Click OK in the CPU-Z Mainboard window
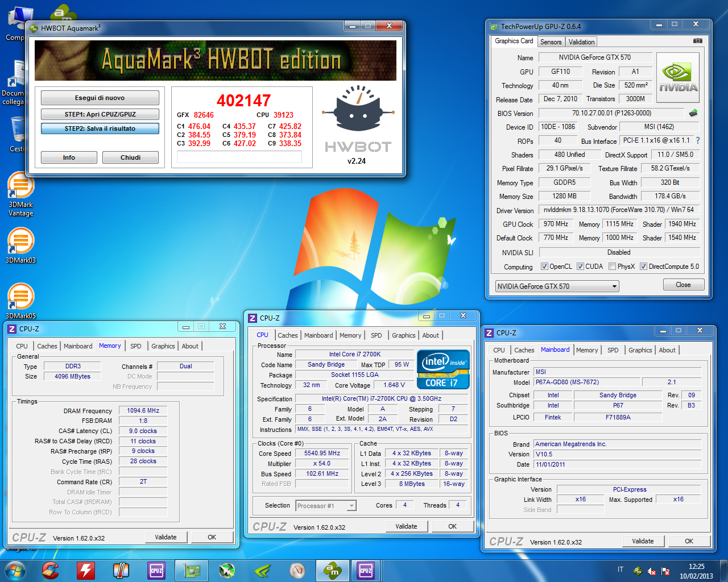728x582 pixels. 689,541
